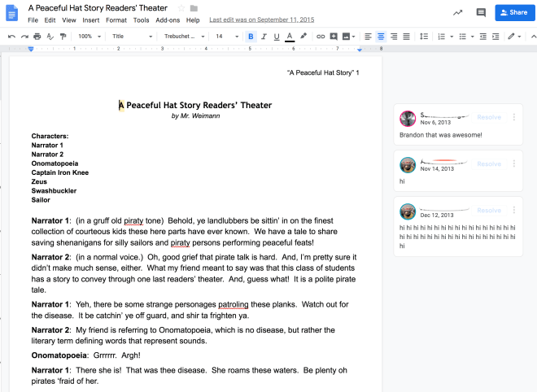Open the Insert menu
The height and width of the screenshot is (392, 537).
90,20
